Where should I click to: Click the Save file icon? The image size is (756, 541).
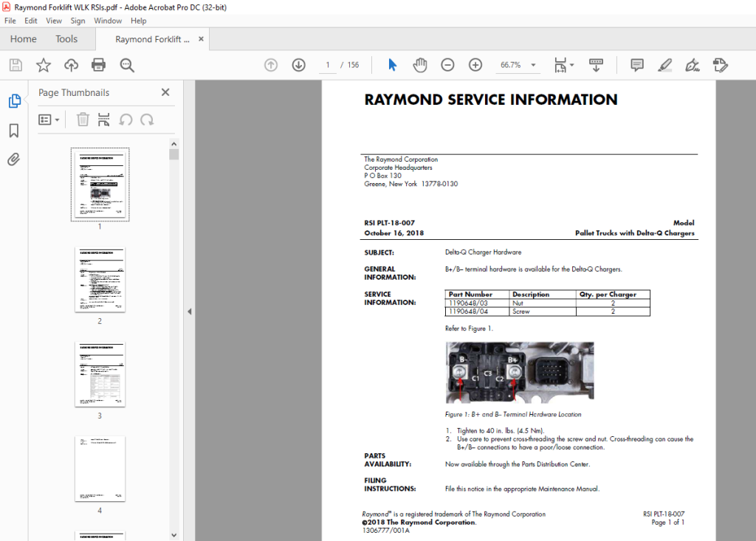16,65
